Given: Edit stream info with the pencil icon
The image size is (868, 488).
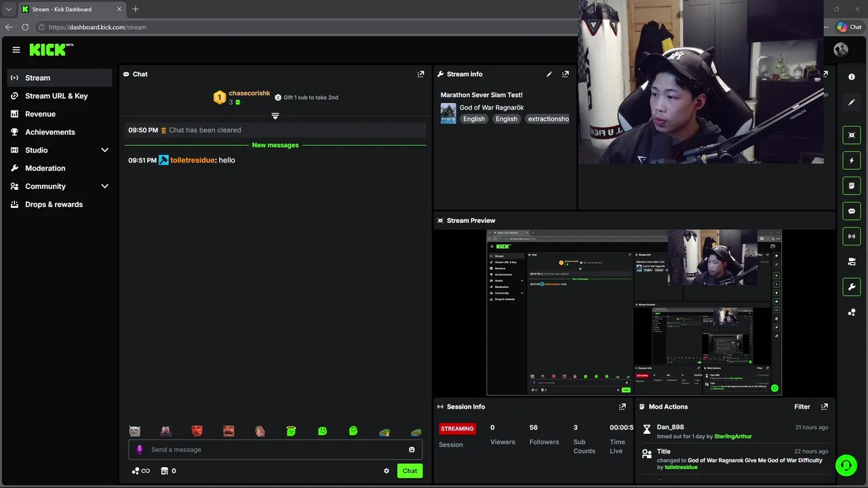Looking at the screenshot, I should pyautogui.click(x=549, y=74).
